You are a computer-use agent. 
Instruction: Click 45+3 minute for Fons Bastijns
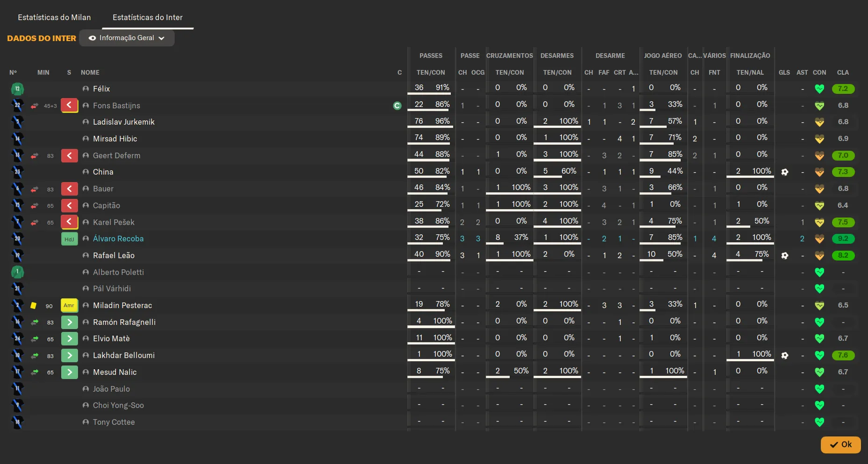[50, 106]
